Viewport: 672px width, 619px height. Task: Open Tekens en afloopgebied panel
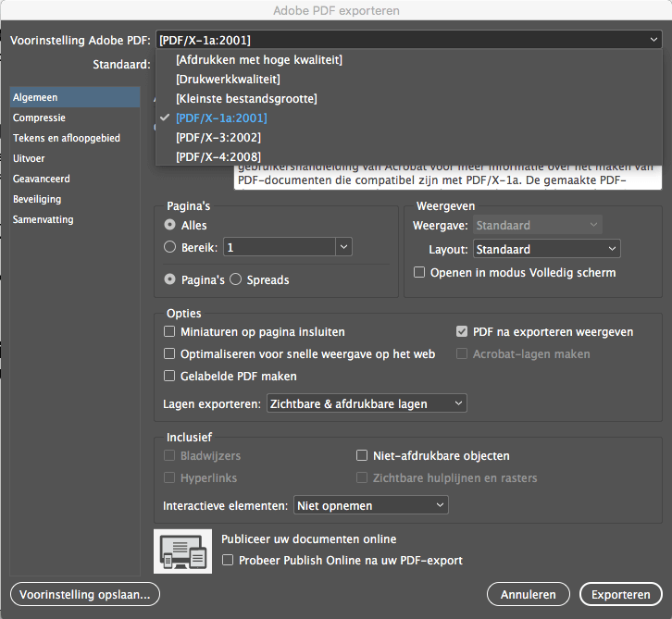tap(75, 138)
